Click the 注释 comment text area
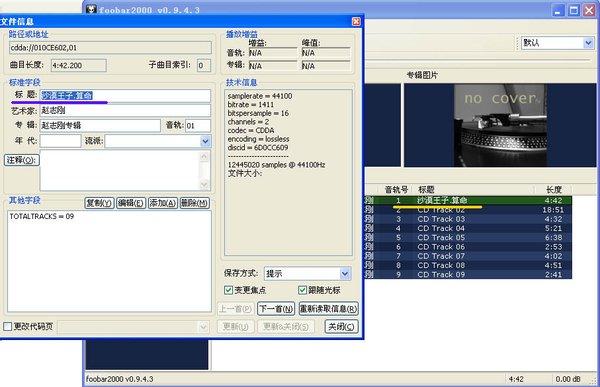600x387 pixels. (x=119, y=171)
